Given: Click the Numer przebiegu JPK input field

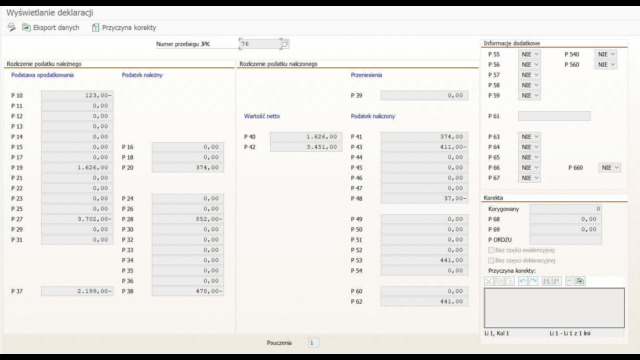Looking at the screenshot, I should pos(260,44).
